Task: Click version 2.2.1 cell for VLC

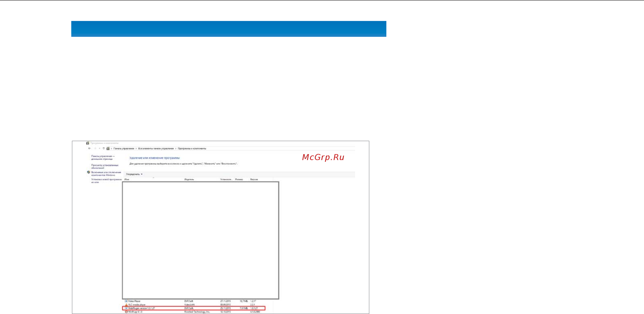Action: 253,305
